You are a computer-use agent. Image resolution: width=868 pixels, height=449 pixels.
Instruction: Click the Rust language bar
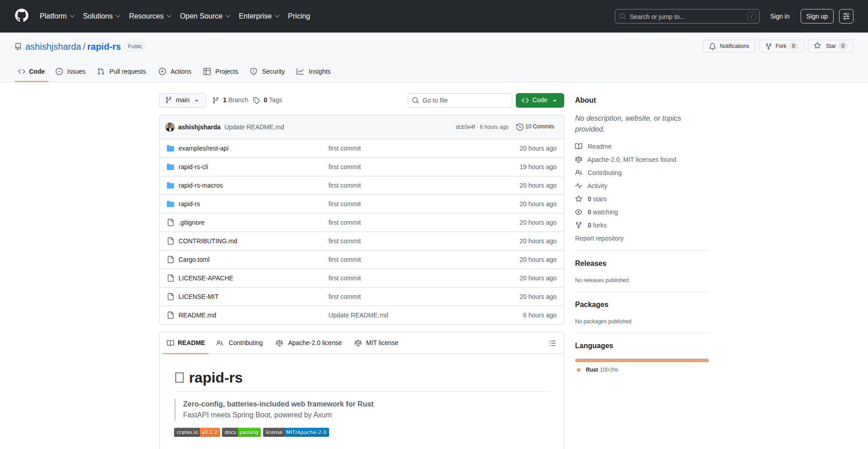pyautogui.click(x=642, y=360)
